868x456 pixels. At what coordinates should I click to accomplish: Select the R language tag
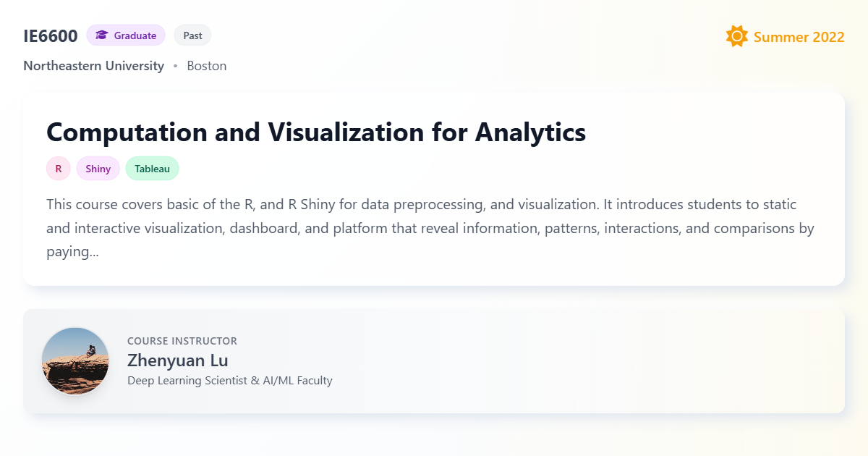pyautogui.click(x=58, y=168)
